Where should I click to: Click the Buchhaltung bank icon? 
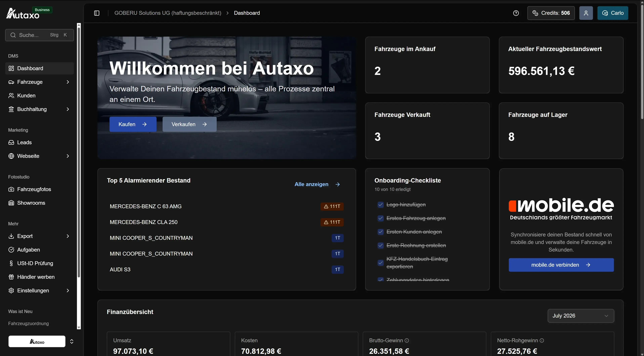pos(11,109)
